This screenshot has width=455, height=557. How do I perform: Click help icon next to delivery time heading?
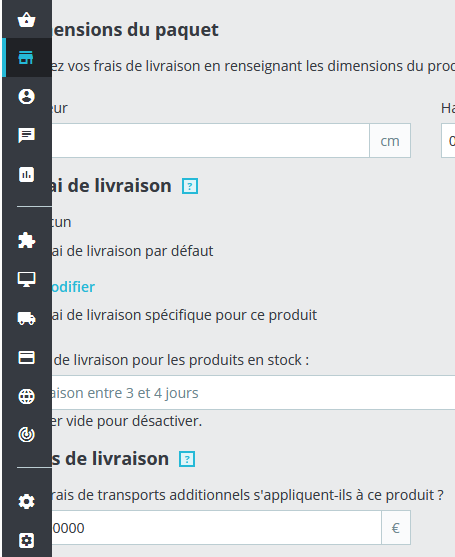click(x=190, y=186)
